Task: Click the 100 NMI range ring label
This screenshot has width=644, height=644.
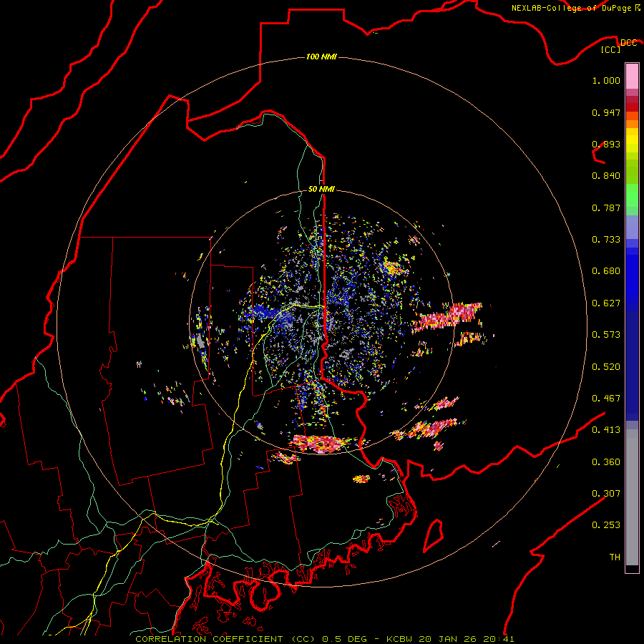Action: [x=321, y=57]
